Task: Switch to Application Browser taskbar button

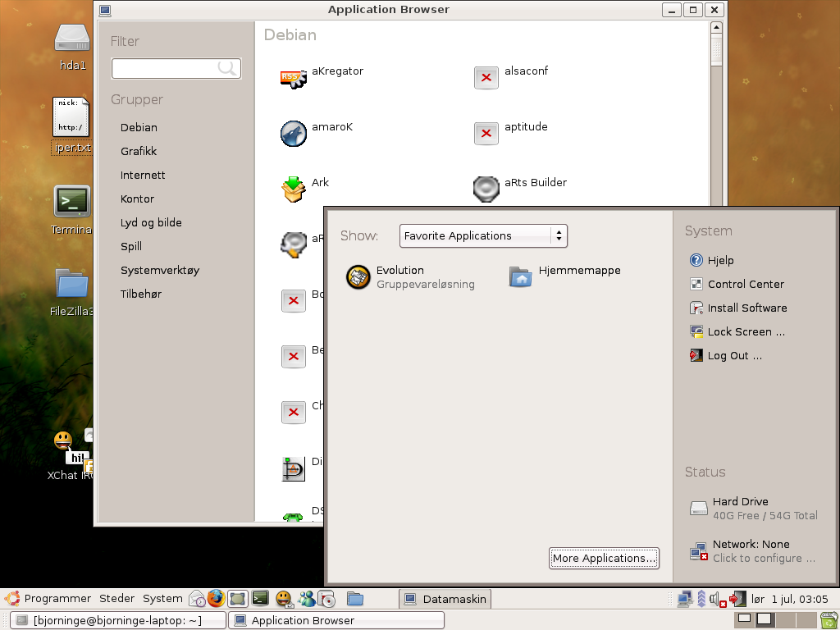Action: [x=336, y=620]
